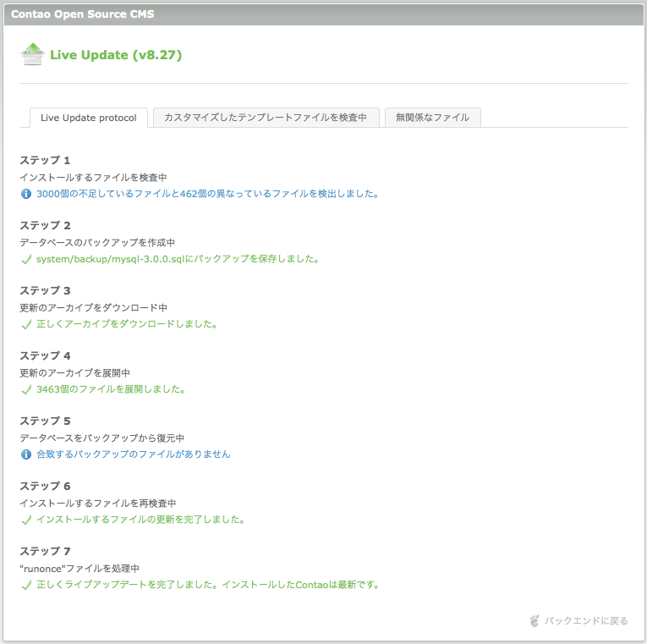Click データベースのバックアップを作成中 description
Viewport: 647px width, 644px height.
coord(97,243)
